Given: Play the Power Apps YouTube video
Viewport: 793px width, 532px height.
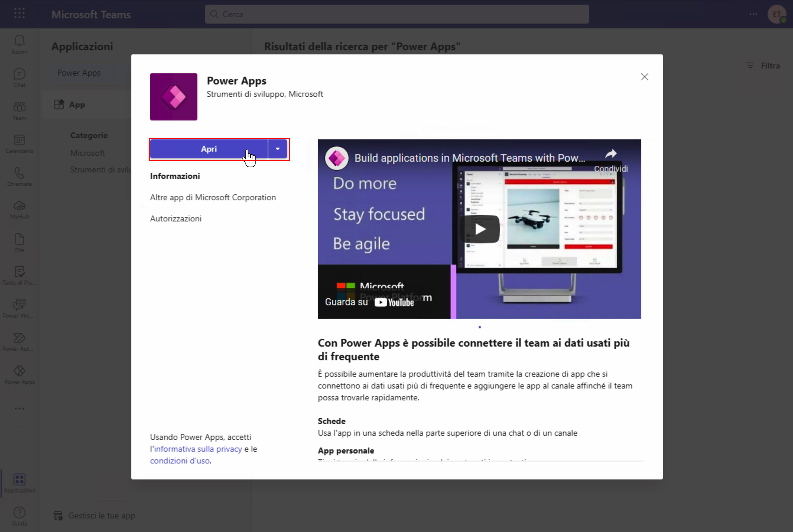Looking at the screenshot, I should click(480, 229).
